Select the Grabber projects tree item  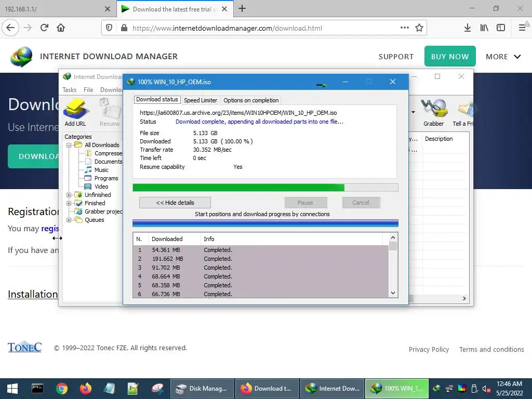[103, 212]
